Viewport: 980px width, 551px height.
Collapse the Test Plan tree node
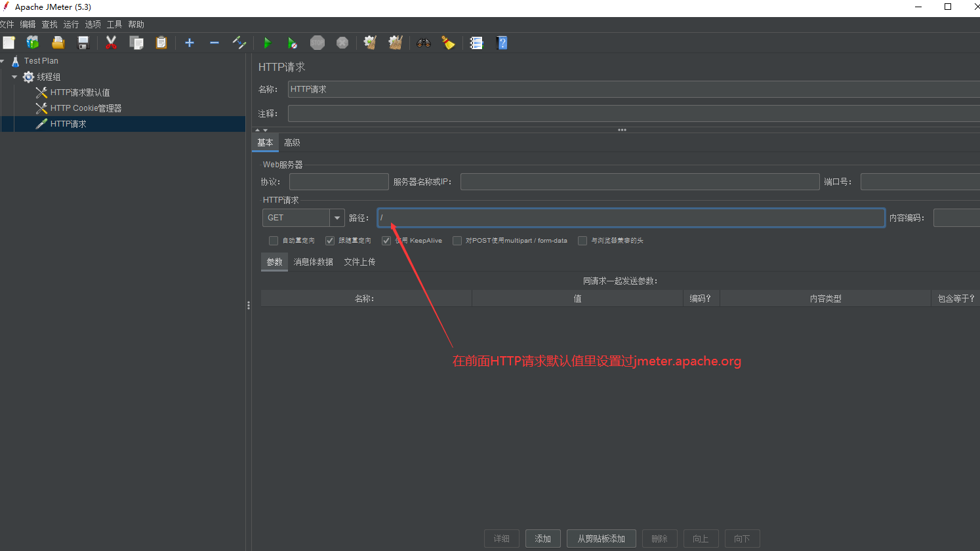pos(3,61)
